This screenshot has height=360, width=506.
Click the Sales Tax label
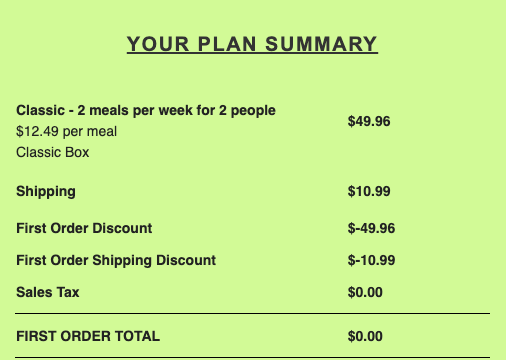[x=48, y=292]
